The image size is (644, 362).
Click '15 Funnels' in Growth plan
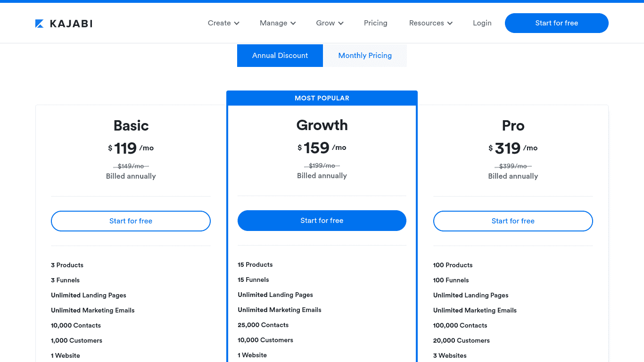point(253,280)
